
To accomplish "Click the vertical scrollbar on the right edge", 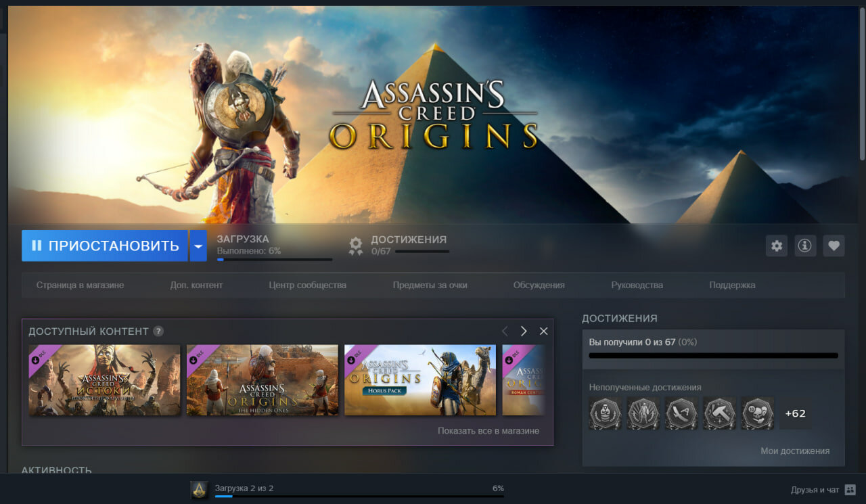I will click(863, 83).
